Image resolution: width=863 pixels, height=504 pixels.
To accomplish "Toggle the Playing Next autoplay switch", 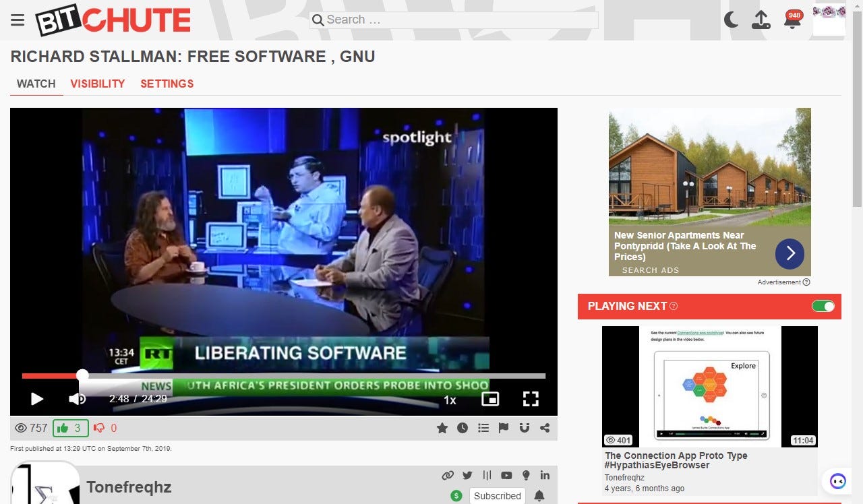I will [x=823, y=307].
